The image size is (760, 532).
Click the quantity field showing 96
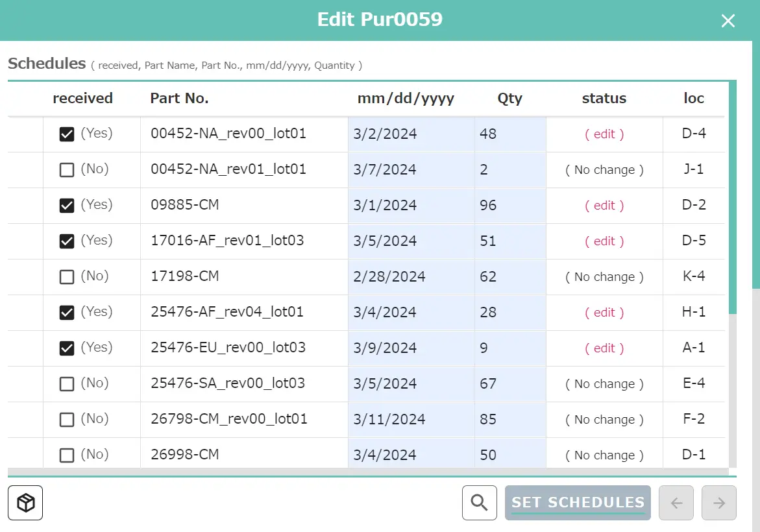[510, 206]
